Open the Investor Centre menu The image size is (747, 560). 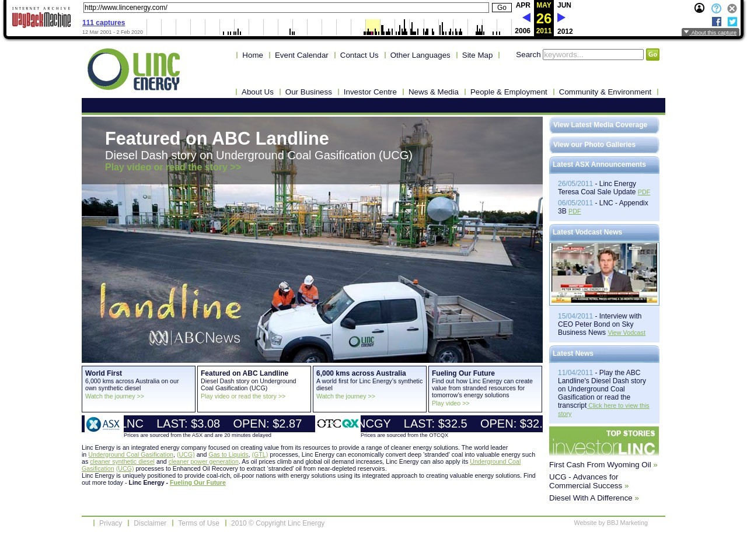370,92
